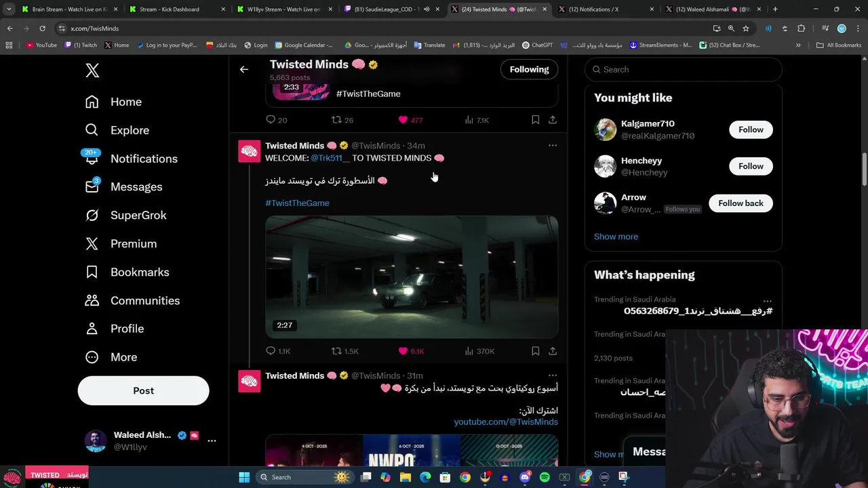Open Bookmarks in X sidebar
Viewport: 868px width, 488px height.
[x=127, y=272]
